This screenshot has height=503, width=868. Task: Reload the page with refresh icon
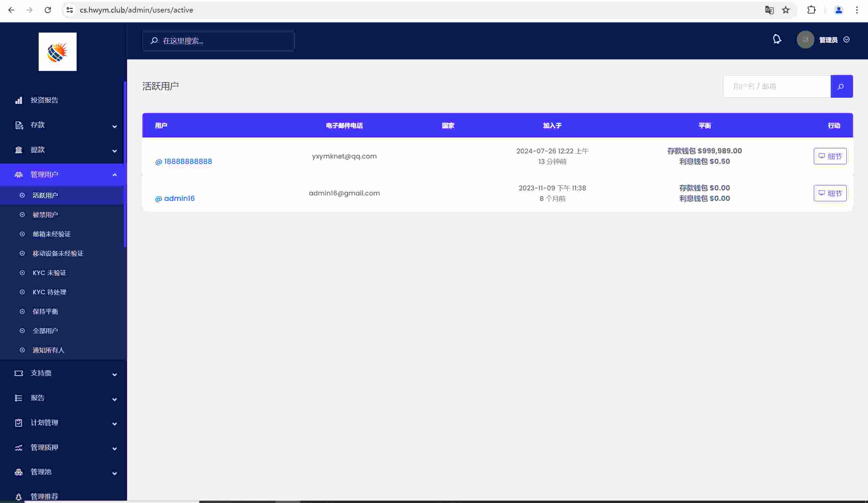point(48,10)
